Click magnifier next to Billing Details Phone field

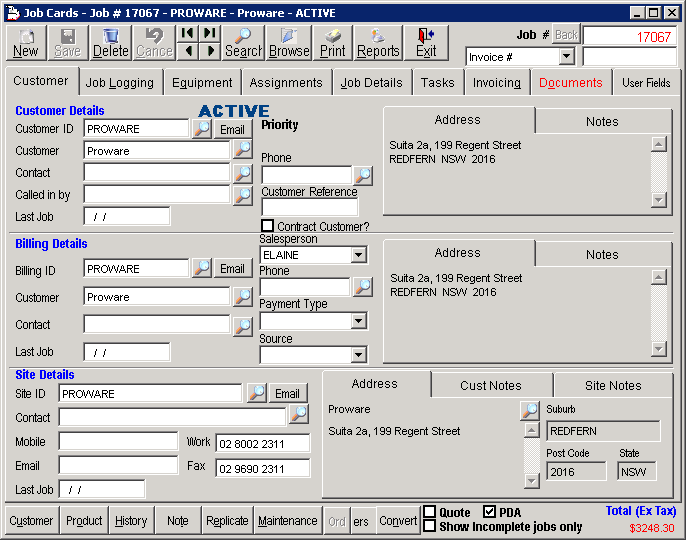pyautogui.click(x=363, y=287)
